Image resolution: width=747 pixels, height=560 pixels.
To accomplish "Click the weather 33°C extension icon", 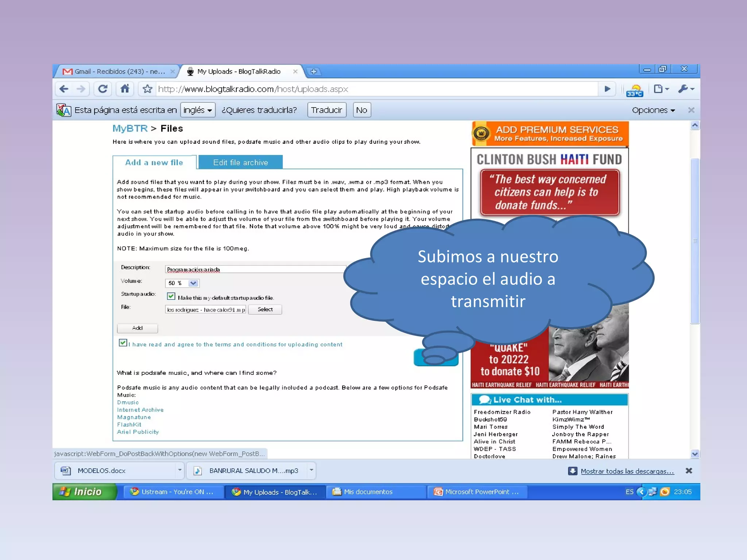I will coord(635,90).
